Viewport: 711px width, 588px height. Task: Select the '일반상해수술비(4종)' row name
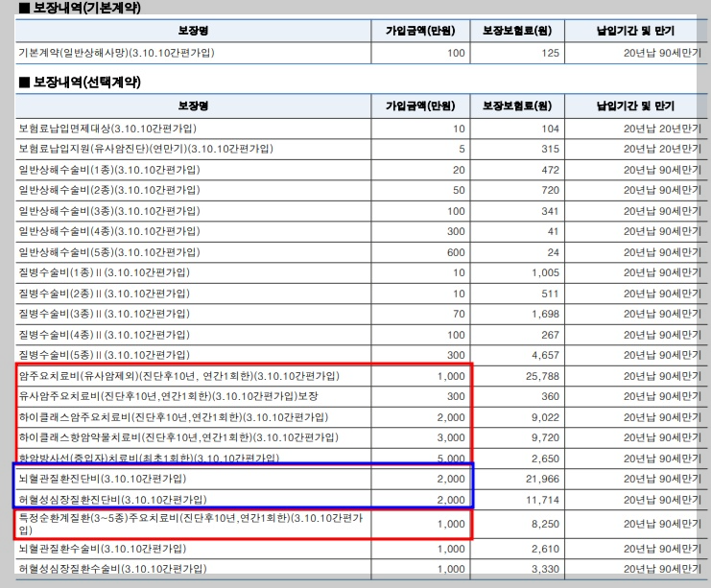point(109,231)
